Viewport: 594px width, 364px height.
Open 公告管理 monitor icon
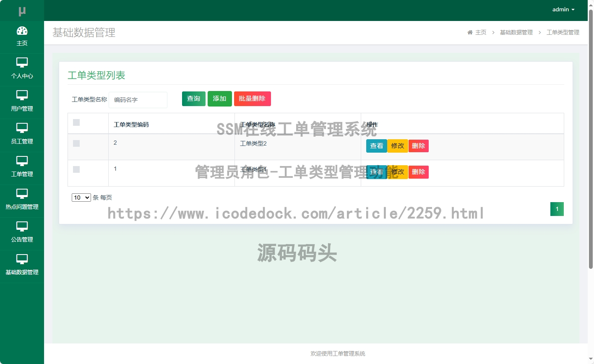(x=22, y=226)
